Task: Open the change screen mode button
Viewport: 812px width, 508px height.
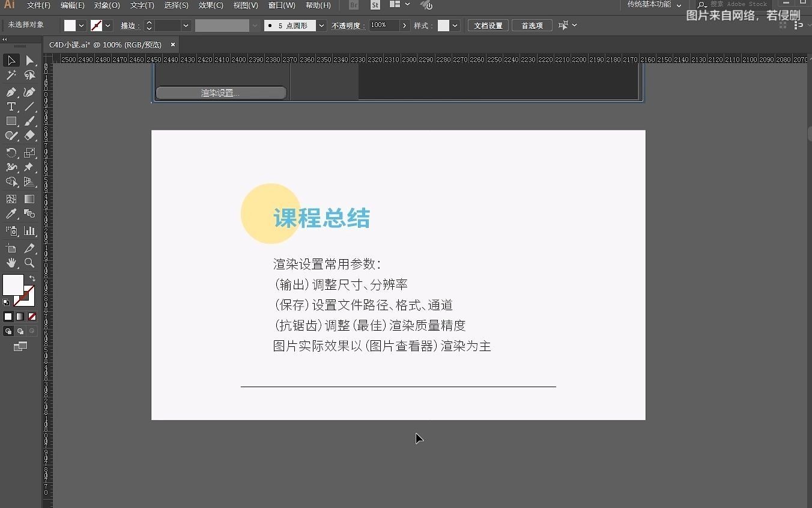Action: tap(20, 346)
